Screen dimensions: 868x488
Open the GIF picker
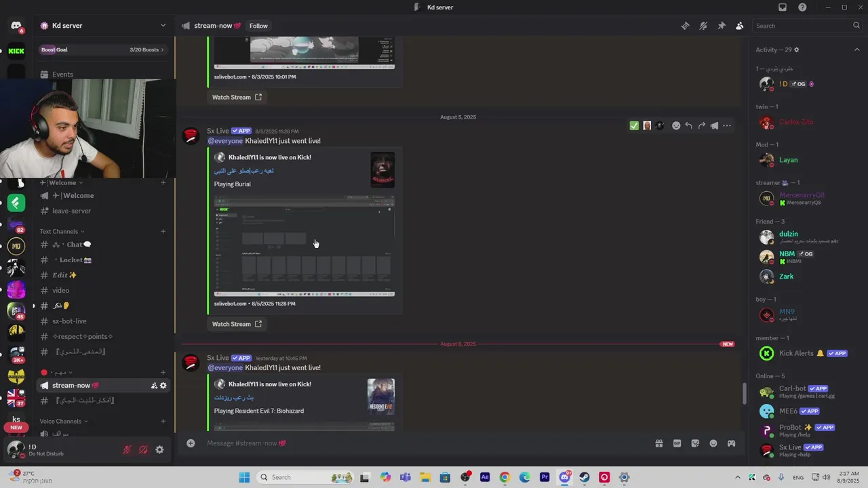pyautogui.click(x=677, y=443)
